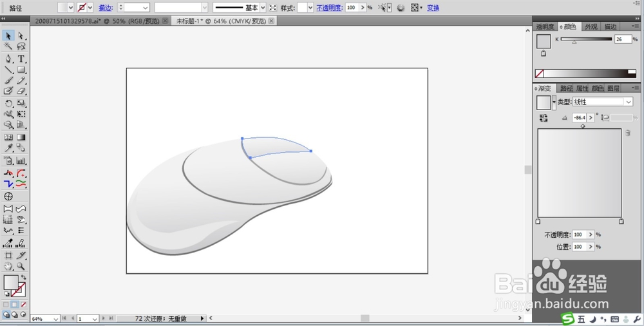The width and height of the screenshot is (644, 326).
Task: Select the Pencil tool
Action: click(21, 80)
